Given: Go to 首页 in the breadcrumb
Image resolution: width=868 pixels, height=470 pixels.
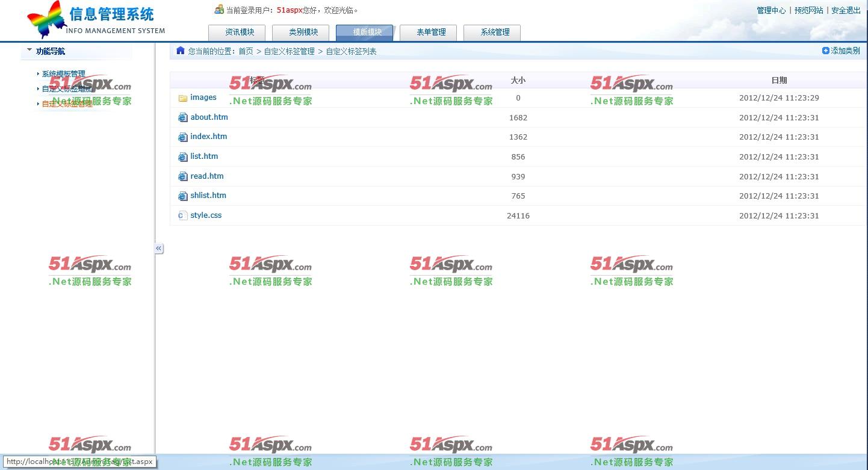Looking at the screenshot, I should (x=246, y=51).
